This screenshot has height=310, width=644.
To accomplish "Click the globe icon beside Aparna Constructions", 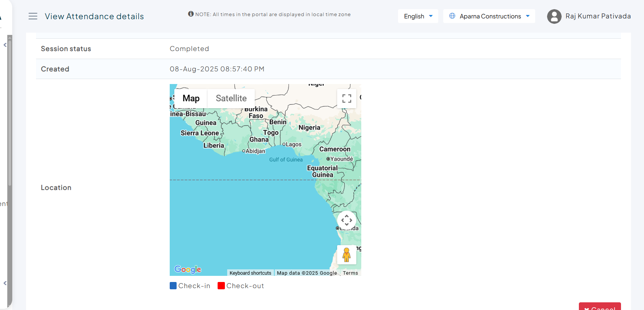I will point(452,16).
